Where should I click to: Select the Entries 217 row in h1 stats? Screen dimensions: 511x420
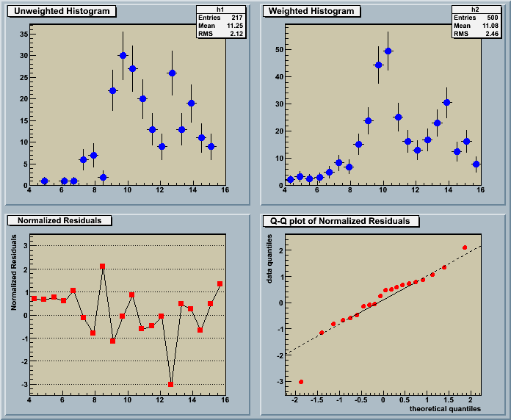click(x=220, y=18)
